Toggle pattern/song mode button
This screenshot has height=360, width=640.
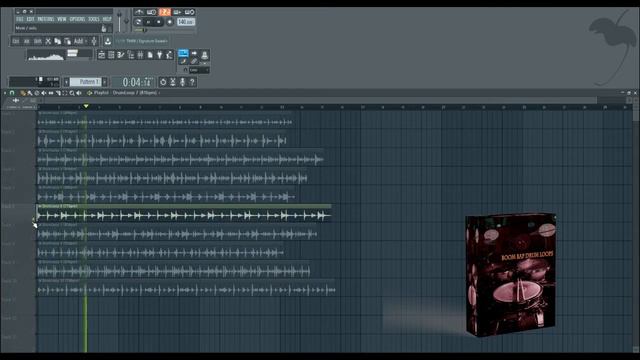[138, 22]
